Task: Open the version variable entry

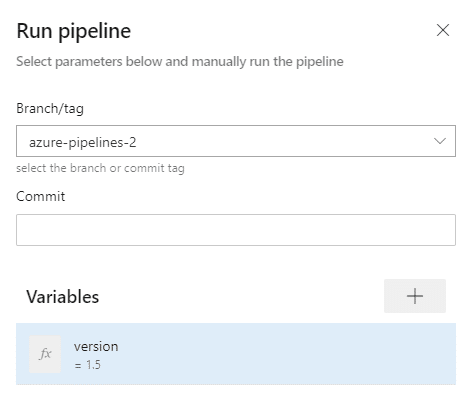Action: tap(236, 354)
